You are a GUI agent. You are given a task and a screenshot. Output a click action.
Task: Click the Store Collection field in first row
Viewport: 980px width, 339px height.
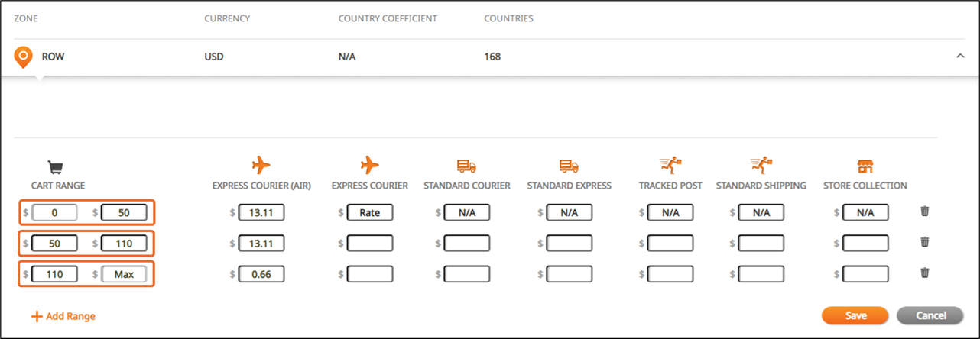point(865,213)
